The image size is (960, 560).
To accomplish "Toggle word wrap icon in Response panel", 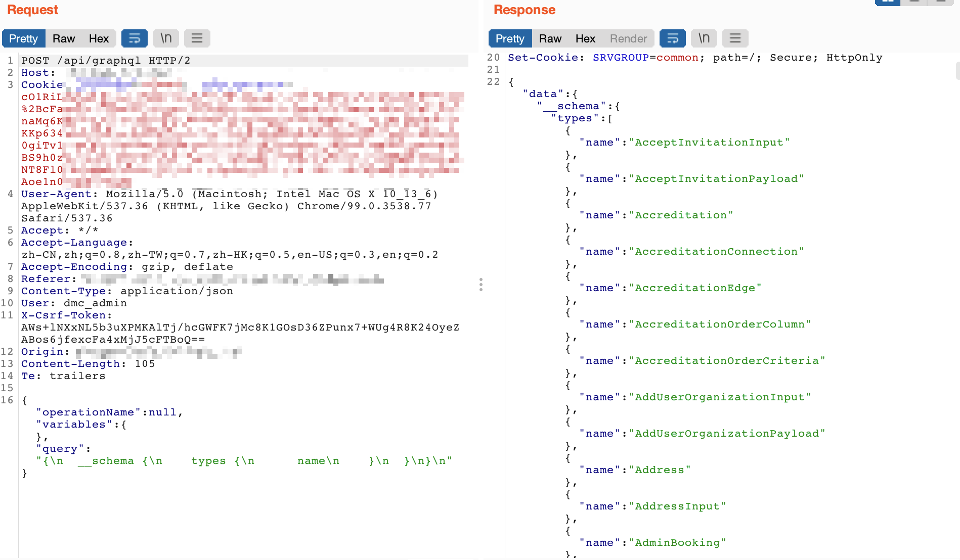I will pos(673,38).
